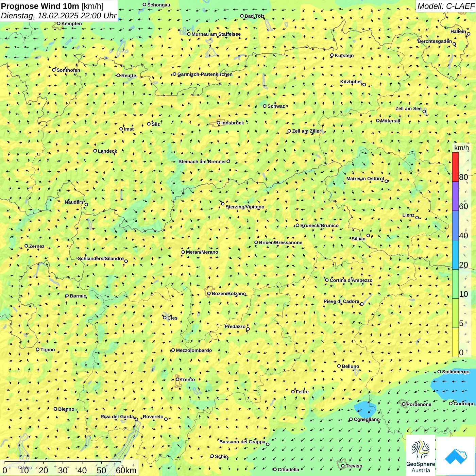Click the Murnau am Staffelsee label
This screenshot has width=476, height=476.
click(x=216, y=34)
